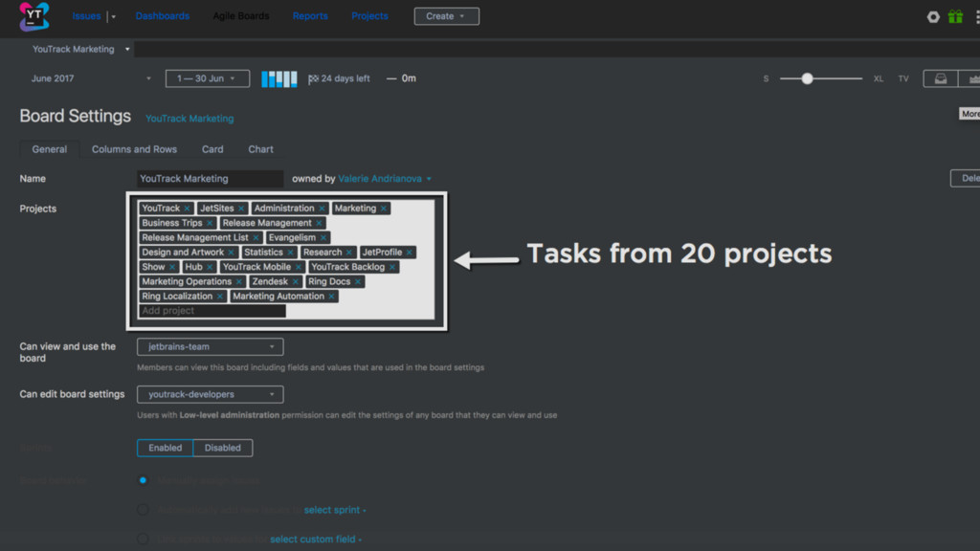980x551 pixels.
Task: Remove the Research project tag
Action: [349, 253]
